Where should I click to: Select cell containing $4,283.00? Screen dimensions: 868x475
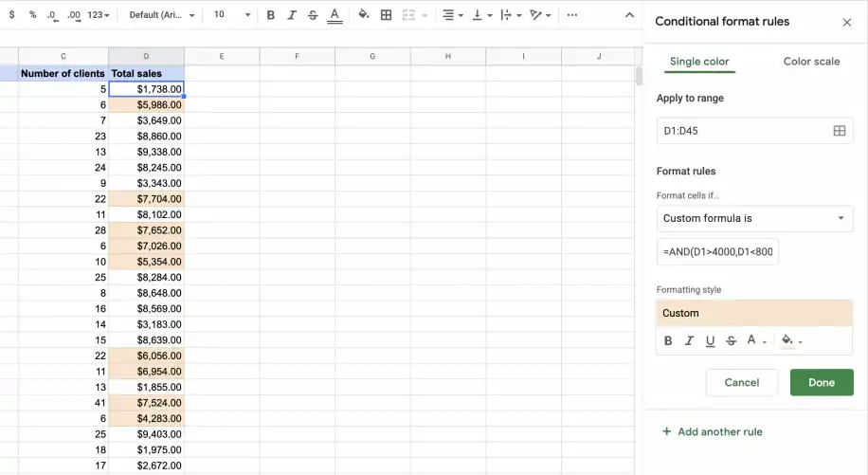146,418
